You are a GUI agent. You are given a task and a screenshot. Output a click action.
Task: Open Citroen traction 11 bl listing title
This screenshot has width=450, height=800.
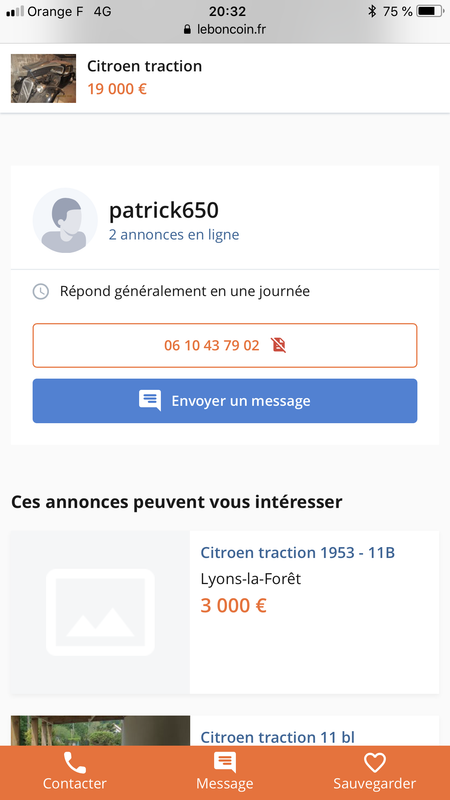(x=277, y=737)
